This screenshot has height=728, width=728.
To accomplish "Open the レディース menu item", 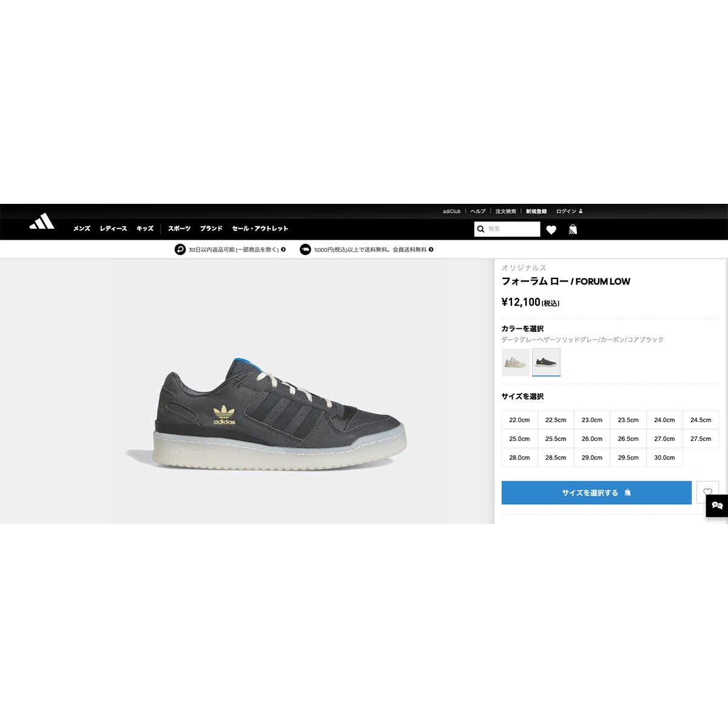I will pyautogui.click(x=113, y=229).
